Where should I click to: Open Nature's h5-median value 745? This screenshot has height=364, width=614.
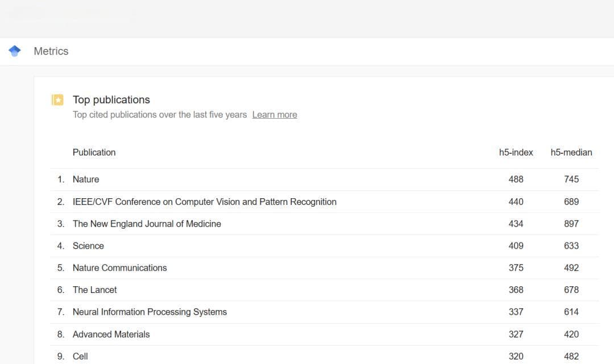coord(571,179)
